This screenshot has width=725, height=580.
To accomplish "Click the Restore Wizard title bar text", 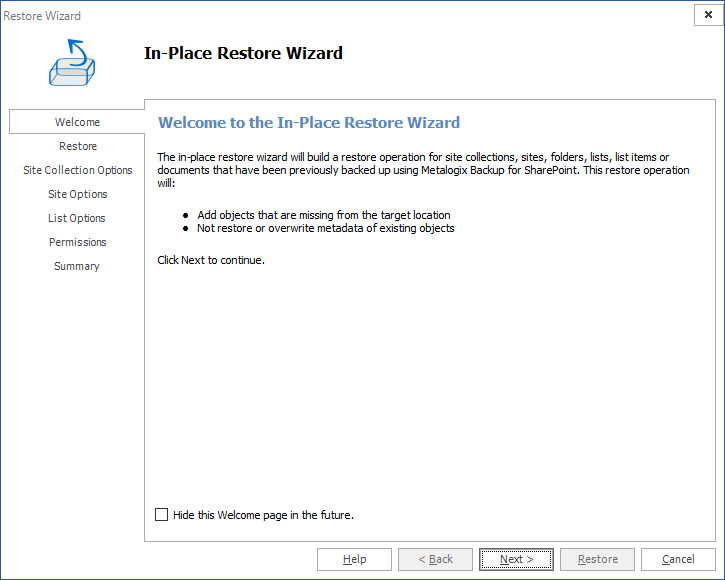I will click(x=42, y=16).
